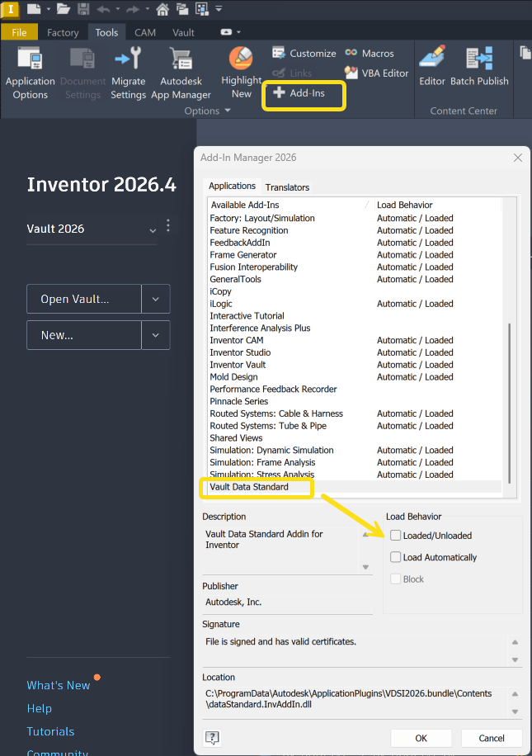Toggle the Loaded/Unloaded checkbox

tap(395, 535)
